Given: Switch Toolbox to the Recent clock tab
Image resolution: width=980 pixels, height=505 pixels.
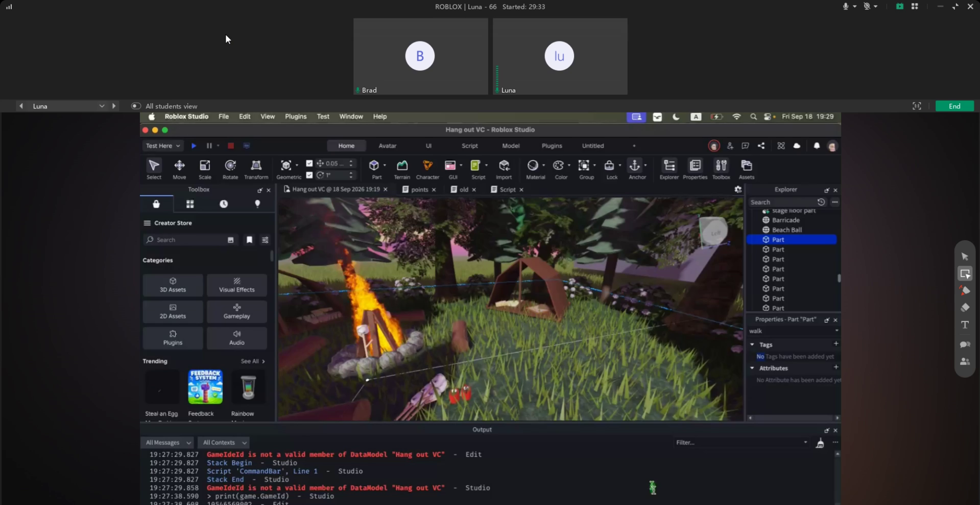Looking at the screenshot, I should [224, 204].
